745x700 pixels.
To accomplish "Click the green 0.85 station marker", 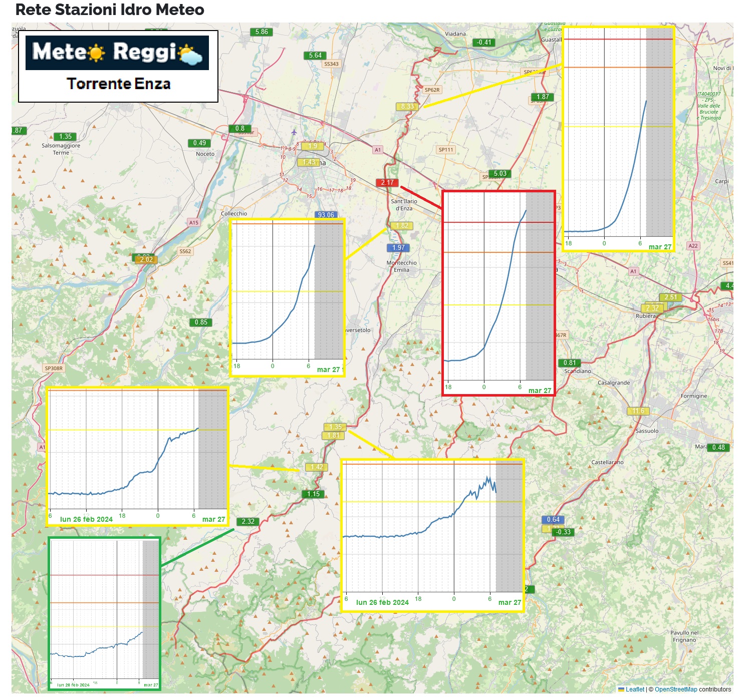I will coord(201,322).
